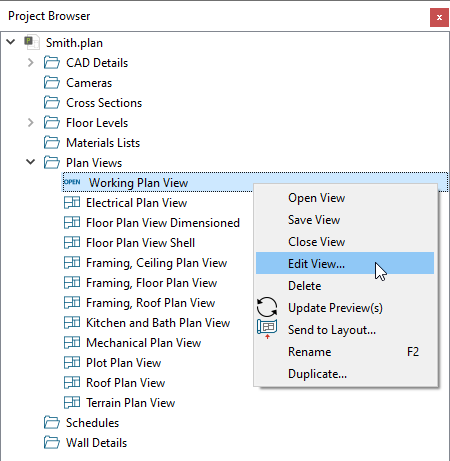
Task: Click the Electrical Plan View icon
Action: coord(72,203)
